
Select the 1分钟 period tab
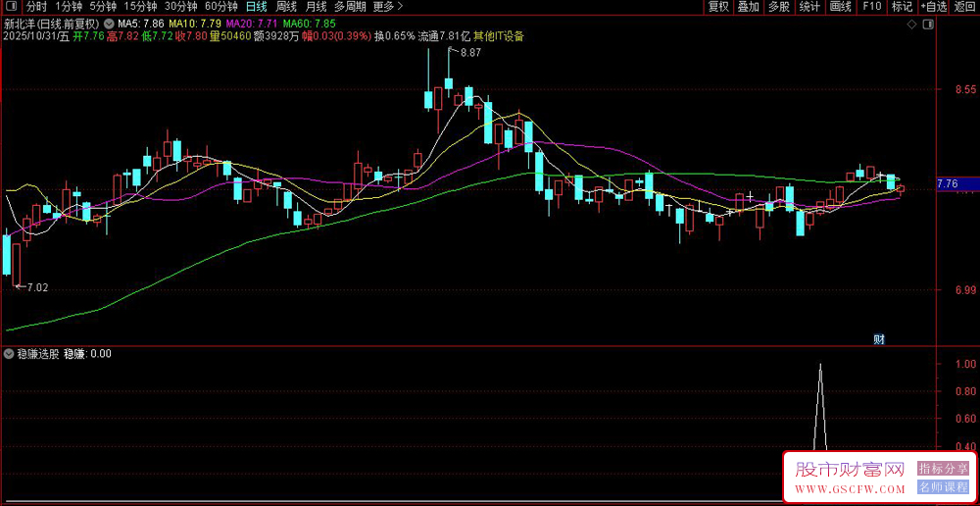tap(69, 7)
